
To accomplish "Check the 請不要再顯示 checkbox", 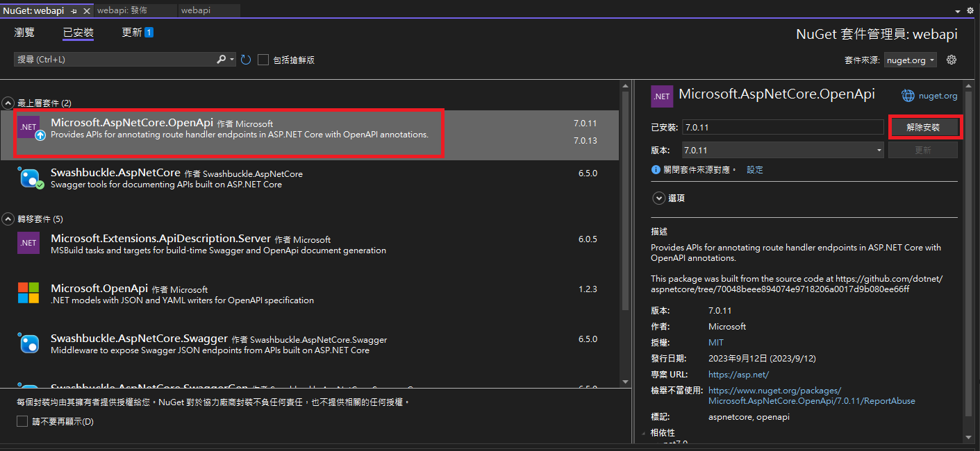I will tap(23, 421).
